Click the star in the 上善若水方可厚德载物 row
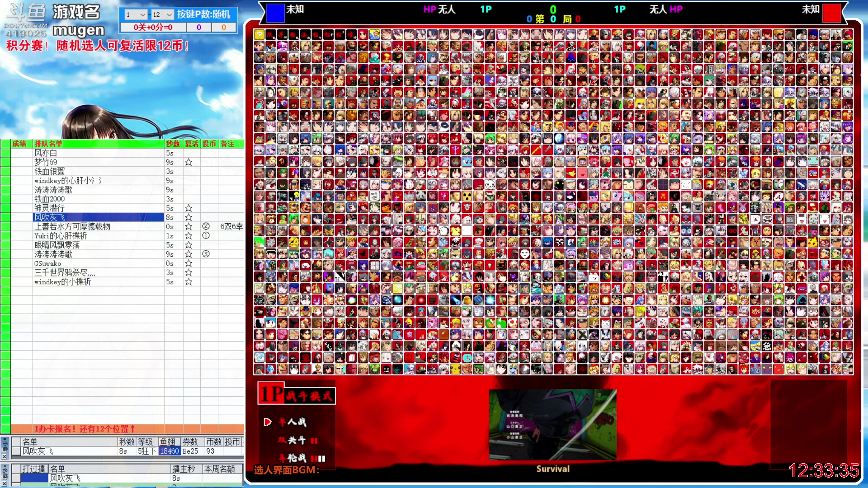 point(189,227)
